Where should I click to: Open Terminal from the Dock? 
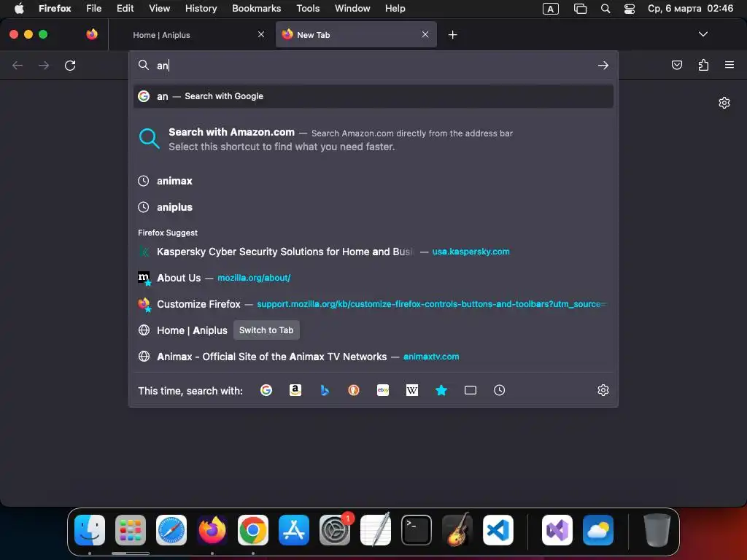(417, 529)
